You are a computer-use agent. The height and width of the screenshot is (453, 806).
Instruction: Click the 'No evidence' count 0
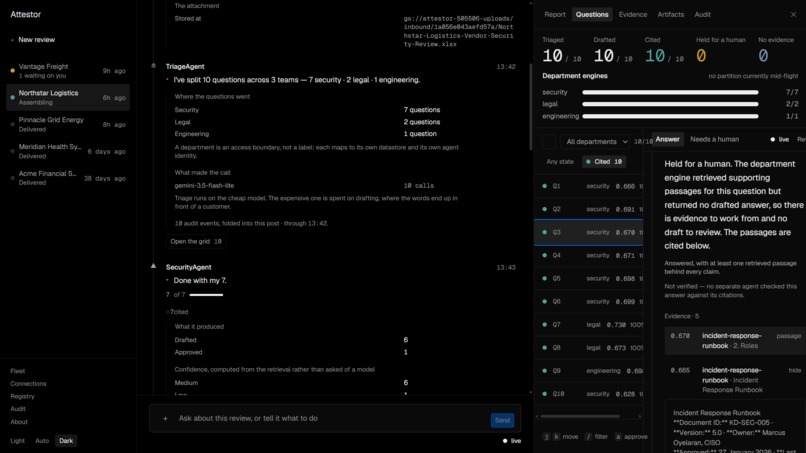tap(763, 56)
